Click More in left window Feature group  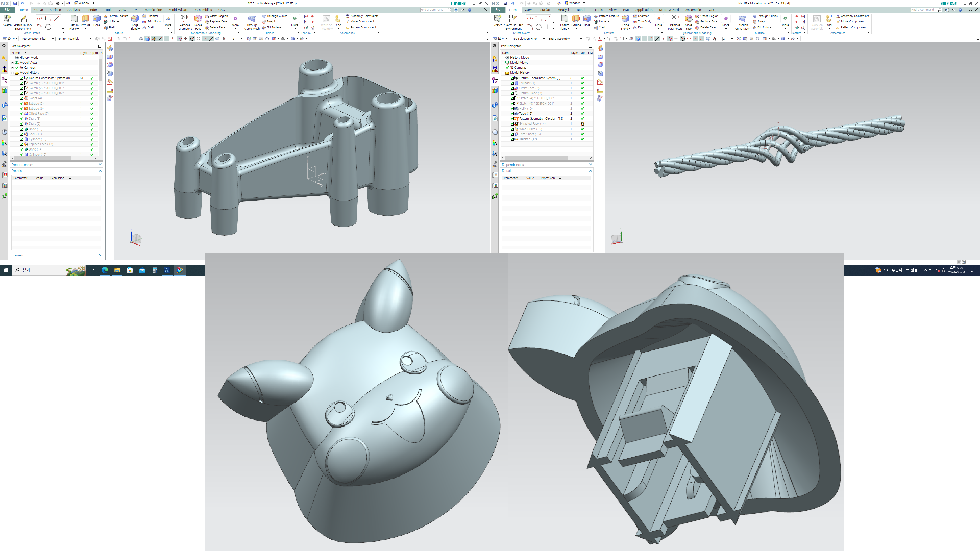[168, 22]
